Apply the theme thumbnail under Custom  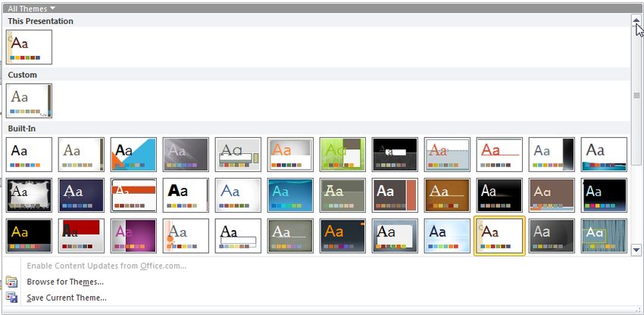[29, 101]
